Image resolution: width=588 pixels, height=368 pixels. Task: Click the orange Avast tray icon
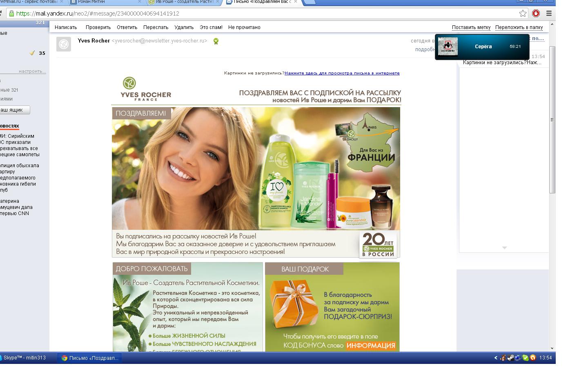(532, 358)
